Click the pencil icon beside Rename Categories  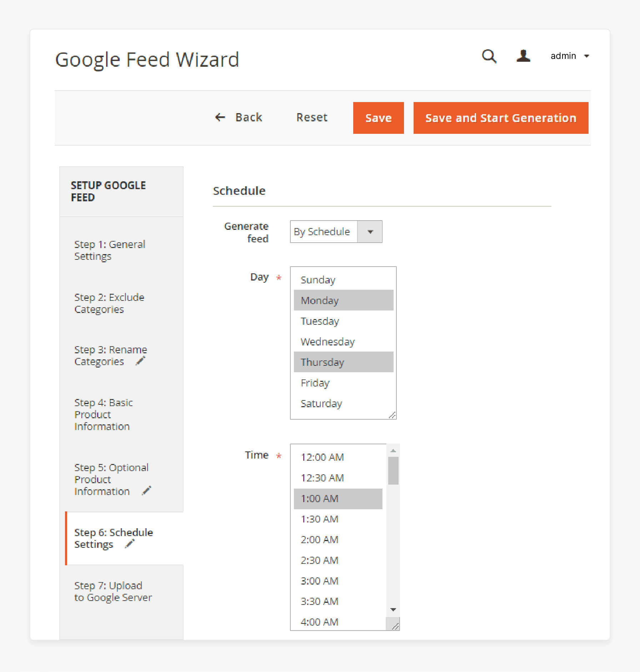141,361
